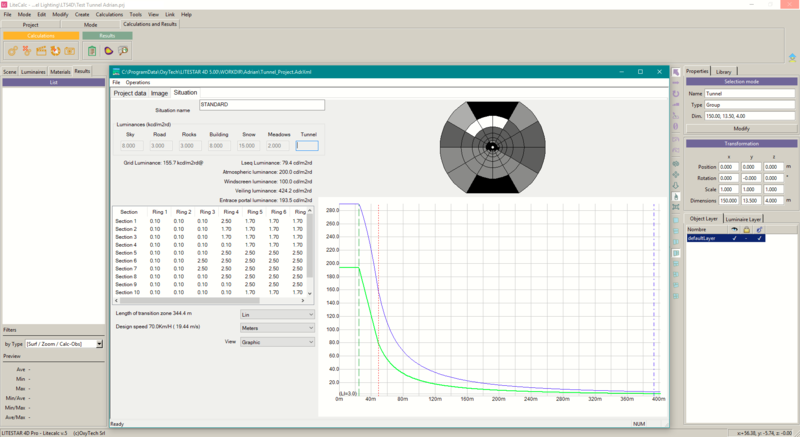Click the Snow luminance 15.000 field
Viewport: 800px width, 437px height.
pyautogui.click(x=248, y=146)
